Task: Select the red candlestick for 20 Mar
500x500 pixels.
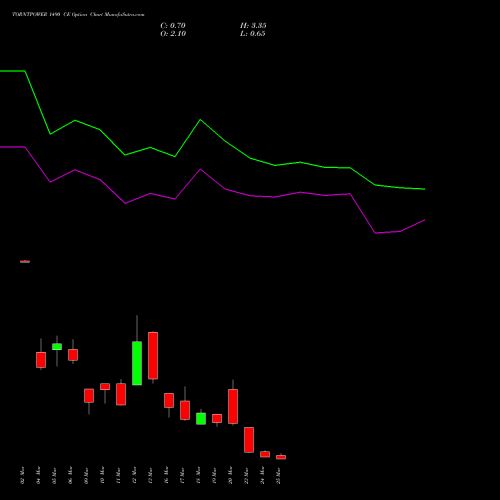Action: (233, 406)
